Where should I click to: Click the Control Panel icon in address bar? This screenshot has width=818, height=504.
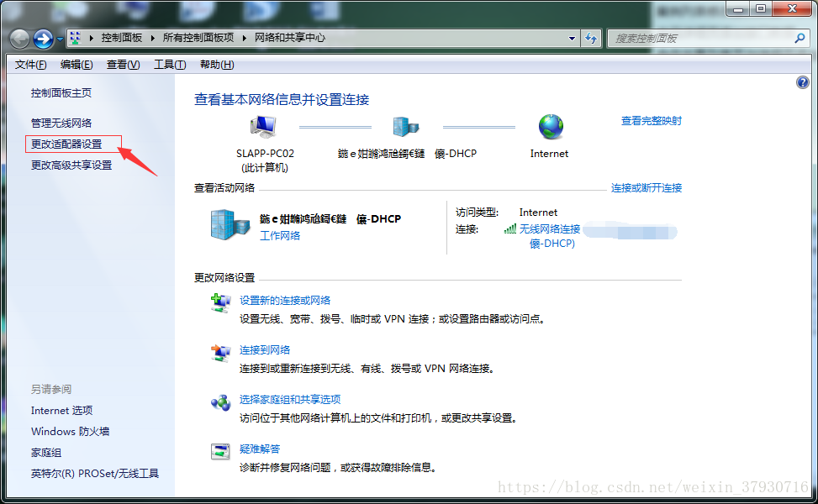click(76, 38)
